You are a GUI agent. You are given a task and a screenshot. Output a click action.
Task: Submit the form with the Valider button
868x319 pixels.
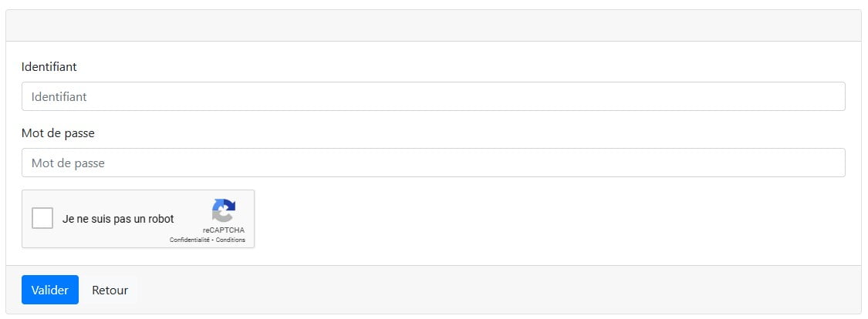coord(50,290)
